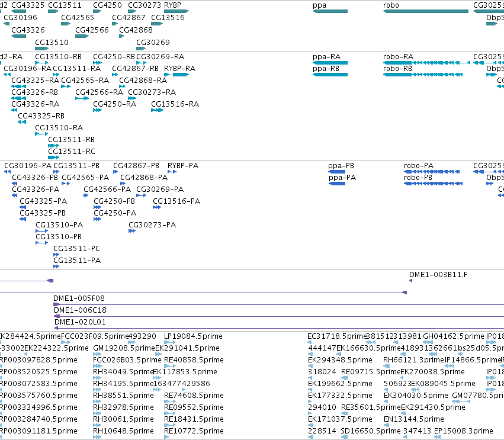504x440 pixels.
Task: Select EST RE40858.5prime
Action: tap(170, 366)
